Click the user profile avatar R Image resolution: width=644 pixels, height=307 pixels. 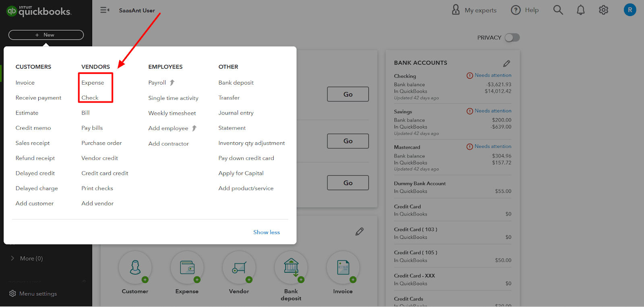click(x=630, y=10)
